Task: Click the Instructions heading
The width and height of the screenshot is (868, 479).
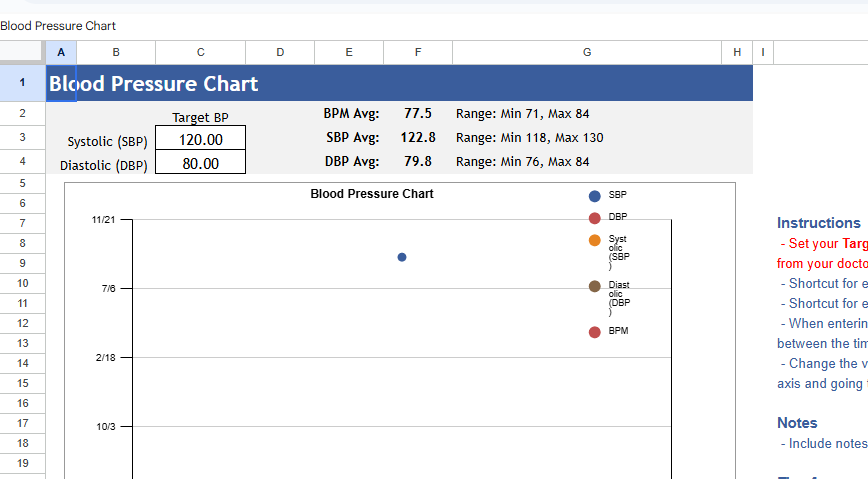Action: 818,223
